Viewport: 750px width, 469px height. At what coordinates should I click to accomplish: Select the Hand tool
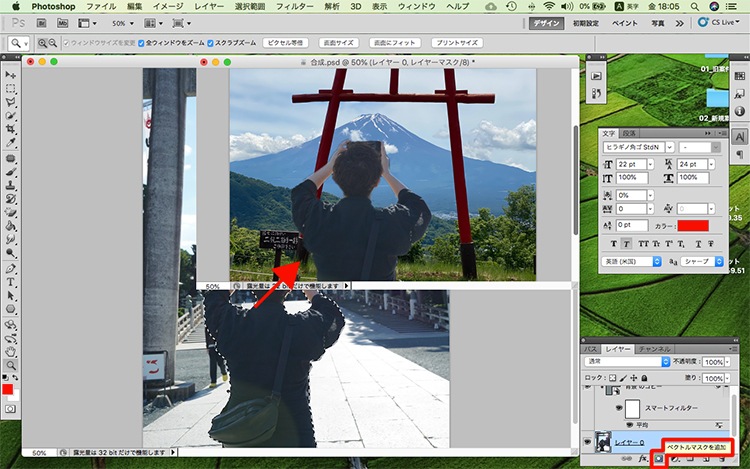(x=11, y=352)
